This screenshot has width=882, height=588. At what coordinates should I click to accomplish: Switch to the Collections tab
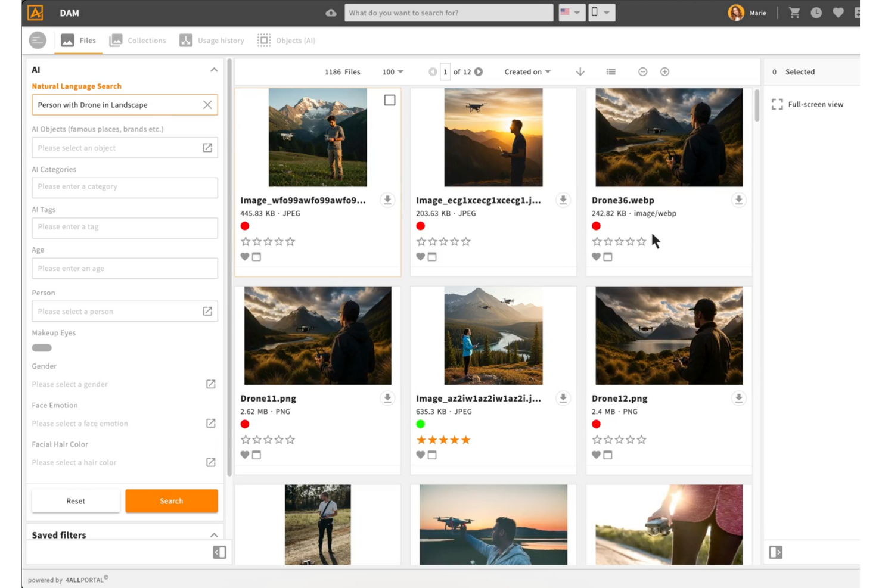point(138,41)
